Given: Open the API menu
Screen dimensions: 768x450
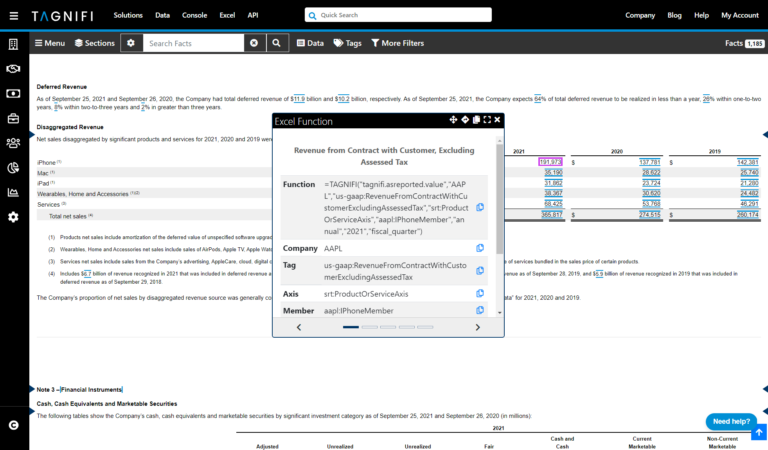Looking at the screenshot, I should [x=253, y=15].
